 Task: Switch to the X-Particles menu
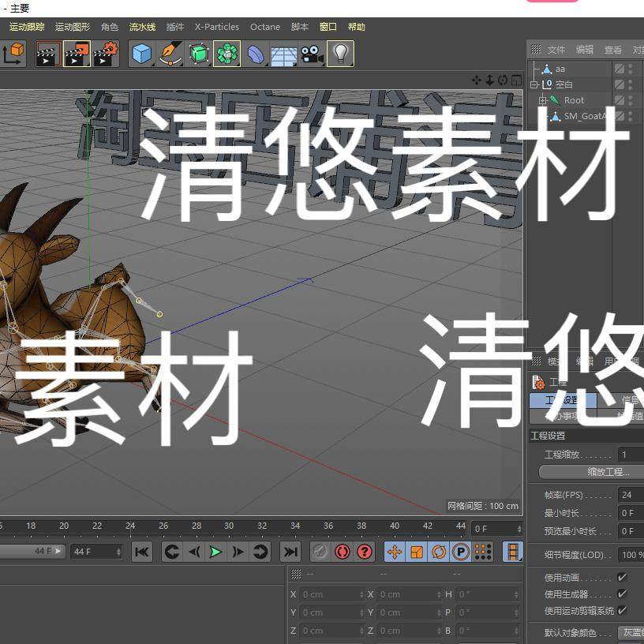216,26
